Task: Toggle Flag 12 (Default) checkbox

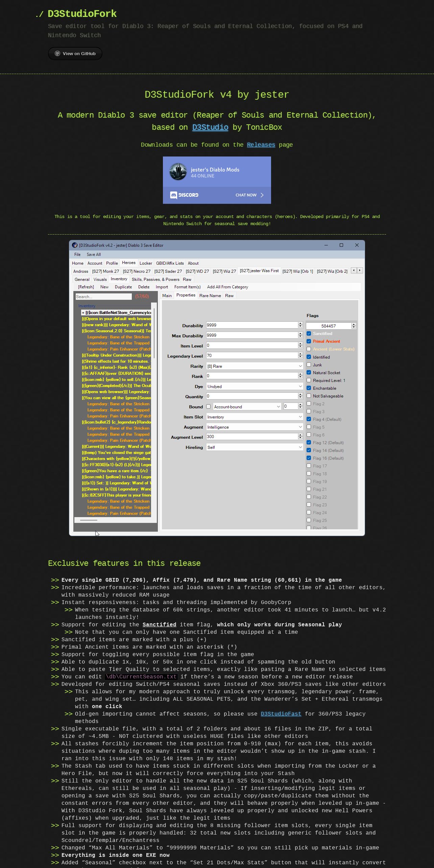Action: click(x=309, y=442)
